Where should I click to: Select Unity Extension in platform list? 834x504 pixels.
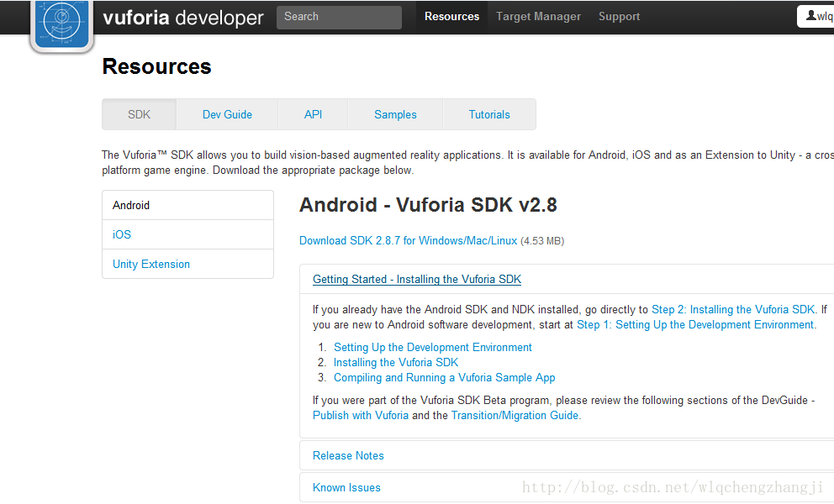[187, 264]
